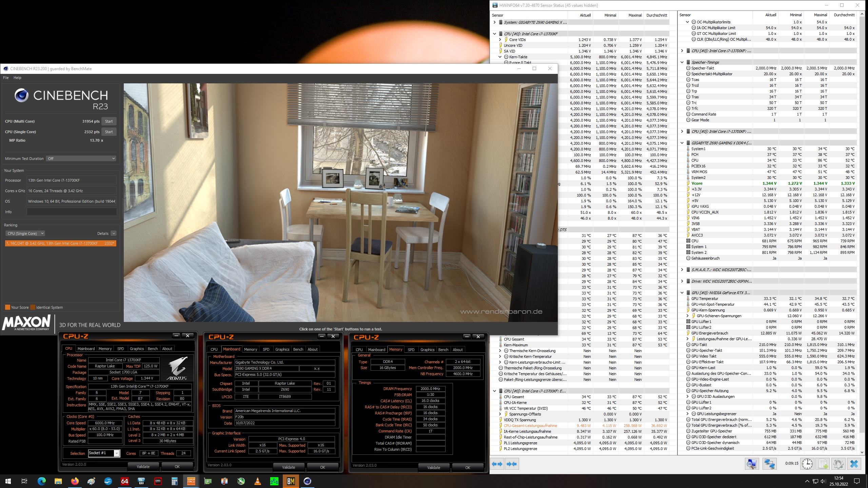Open CPU (Single Core) ranking dropdown
Image resolution: width=868 pixels, height=488 pixels.
tap(25, 233)
